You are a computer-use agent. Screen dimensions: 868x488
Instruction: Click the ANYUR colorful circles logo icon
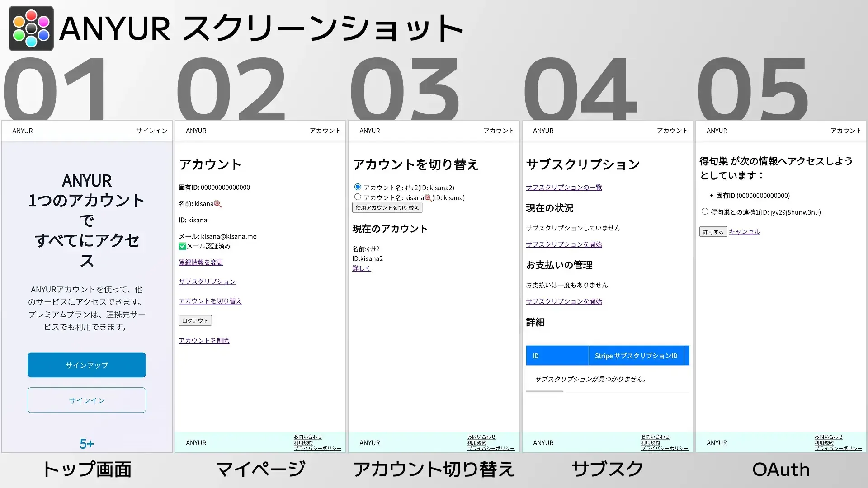(x=31, y=28)
